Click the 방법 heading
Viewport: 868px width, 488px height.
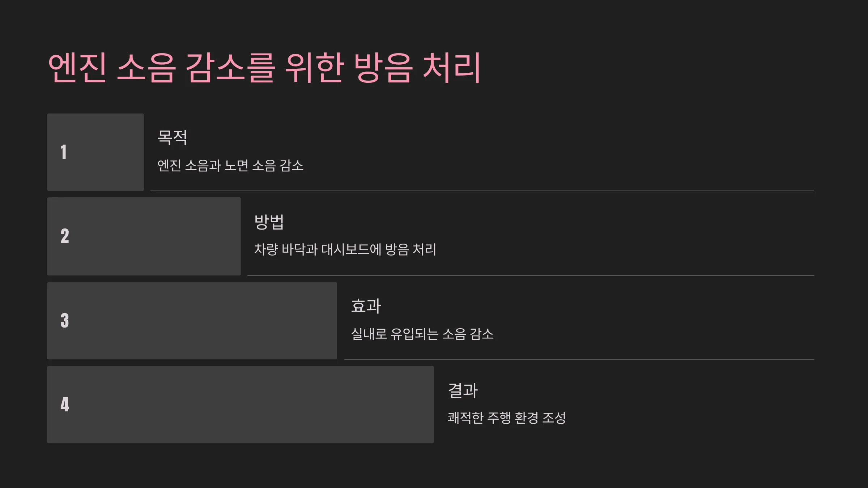(269, 222)
